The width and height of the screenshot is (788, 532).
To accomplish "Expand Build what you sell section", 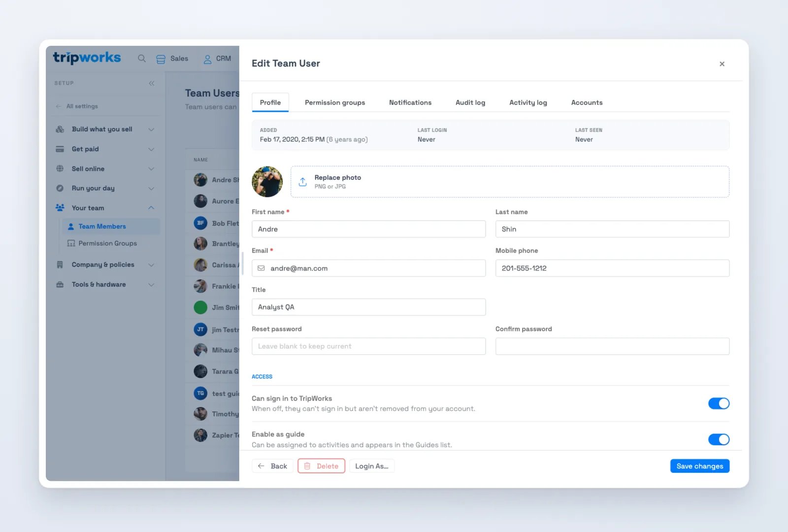I will [151, 130].
